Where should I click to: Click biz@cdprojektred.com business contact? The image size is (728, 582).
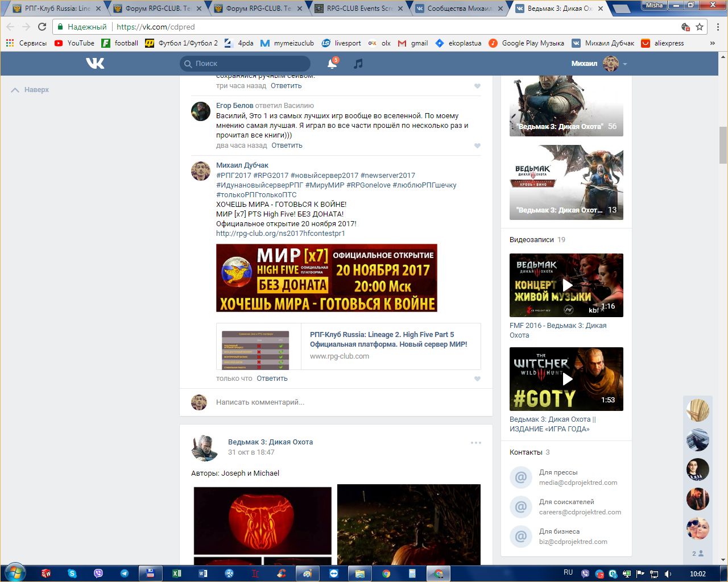(x=573, y=542)
